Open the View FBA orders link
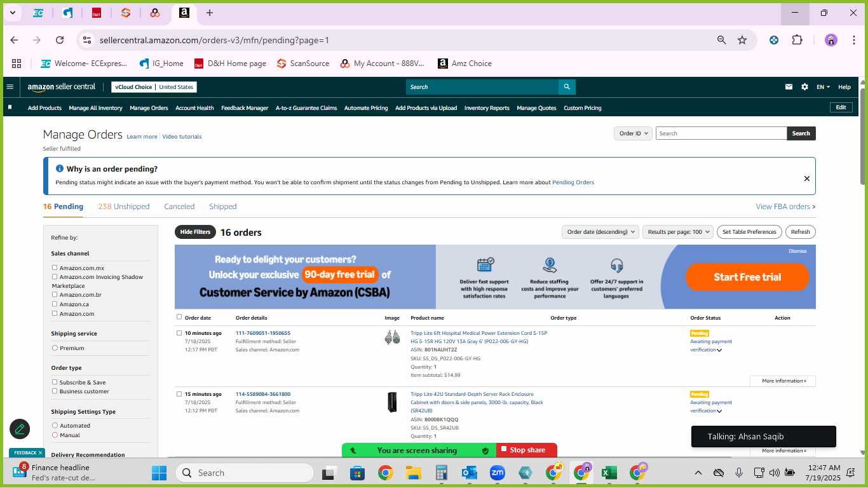This screenshot has width=868, height=488. coord(785,207)
